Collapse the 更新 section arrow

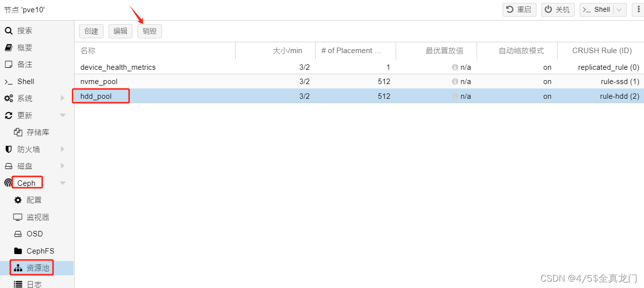62,115
